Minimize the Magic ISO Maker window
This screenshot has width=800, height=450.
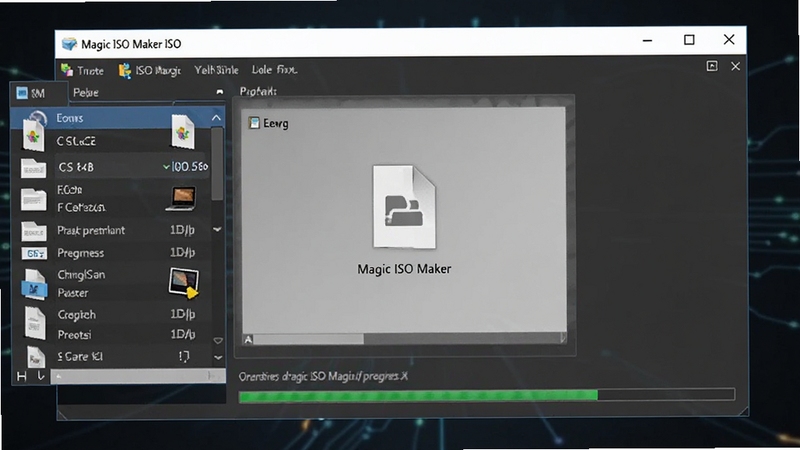click(647, 40)
